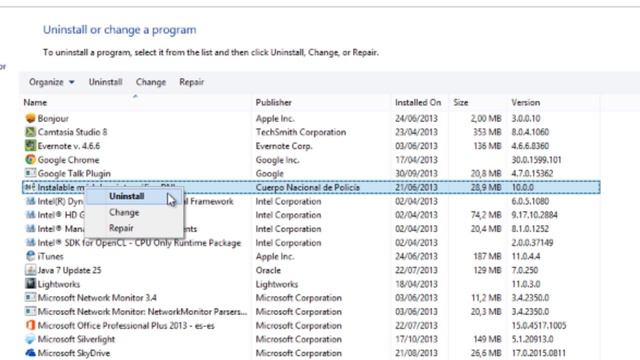The height and width of the screenshot is (360, 640).
Task: Open the Organize dropdown menu
Action: coord(51,82)
